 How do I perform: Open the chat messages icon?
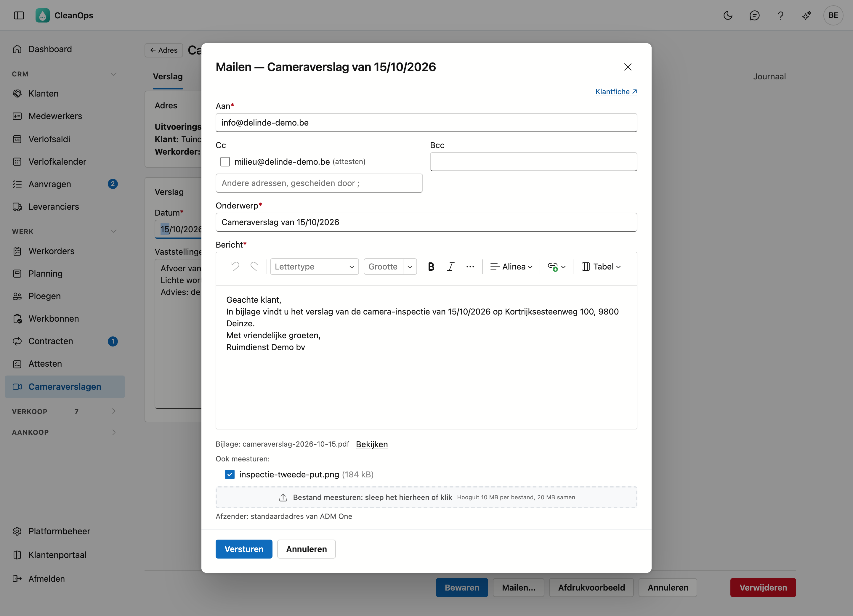[754, 15]
